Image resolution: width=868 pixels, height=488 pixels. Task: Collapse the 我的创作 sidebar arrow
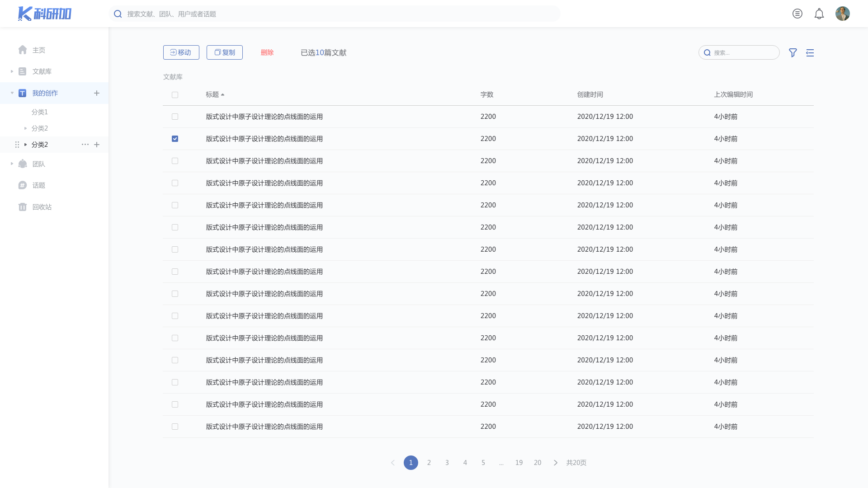coord(12,93)
